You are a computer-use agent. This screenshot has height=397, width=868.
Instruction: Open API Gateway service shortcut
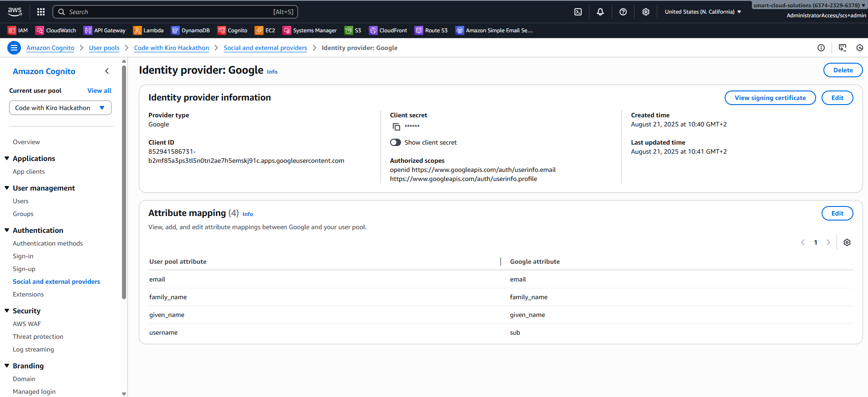[105, 30]
